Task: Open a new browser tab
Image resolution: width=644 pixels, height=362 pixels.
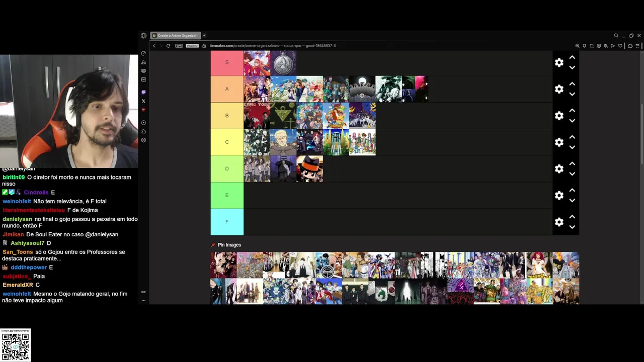Action: point(204,36)
